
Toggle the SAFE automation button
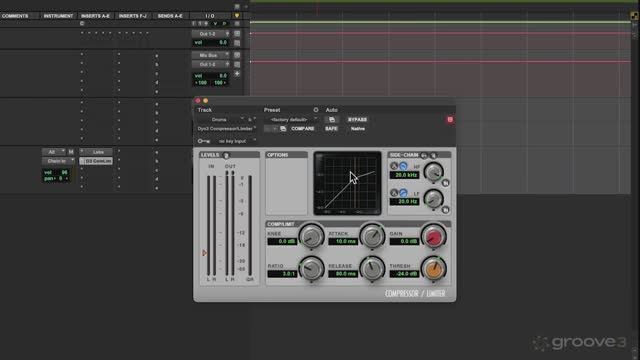pos(331,129)
